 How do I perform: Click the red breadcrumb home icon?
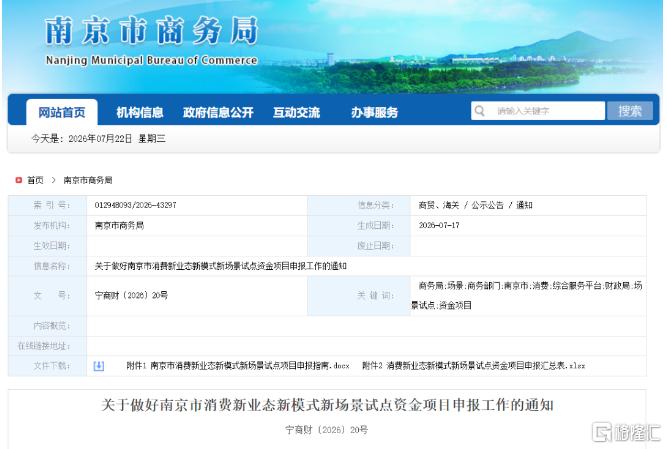tap(18, 180)
